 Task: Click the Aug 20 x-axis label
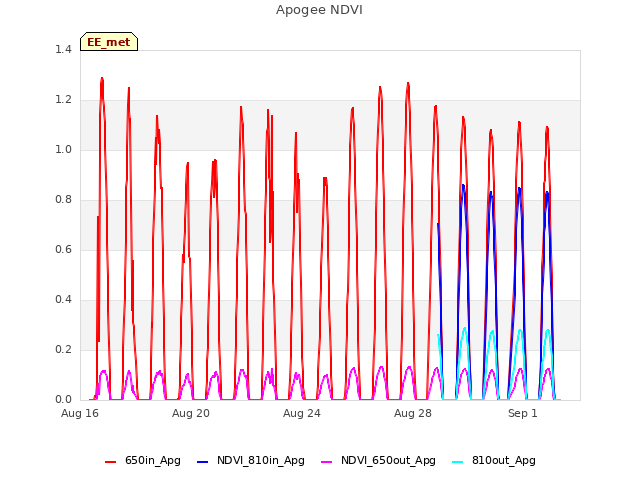pyautogui.click(x=191, y=413)
